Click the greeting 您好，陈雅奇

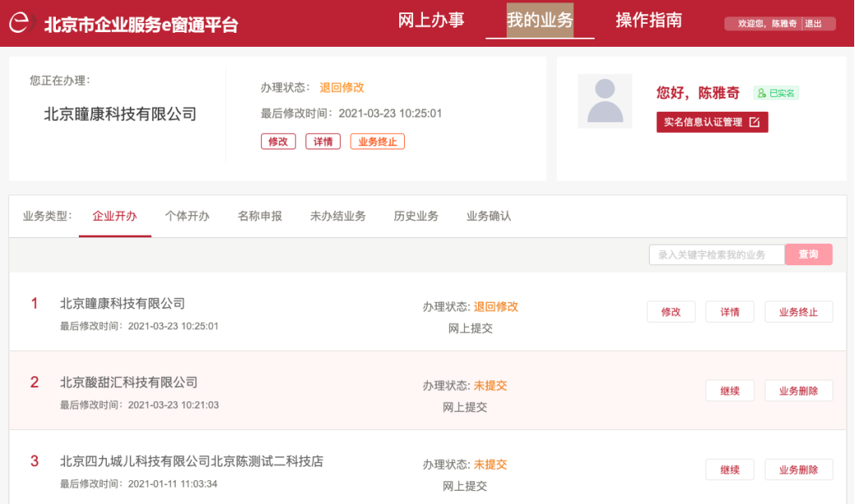(698, 94)
